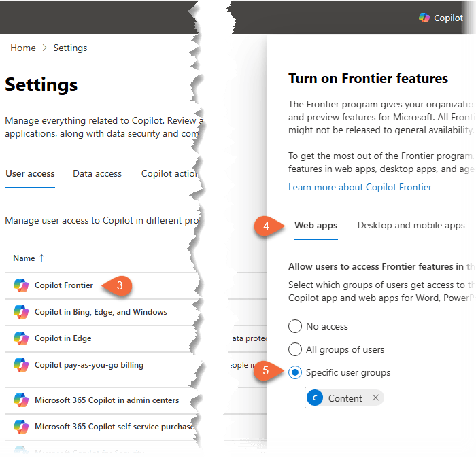Click the Copilot pay-as-you-go billing icon

click(x=21, y=365)
